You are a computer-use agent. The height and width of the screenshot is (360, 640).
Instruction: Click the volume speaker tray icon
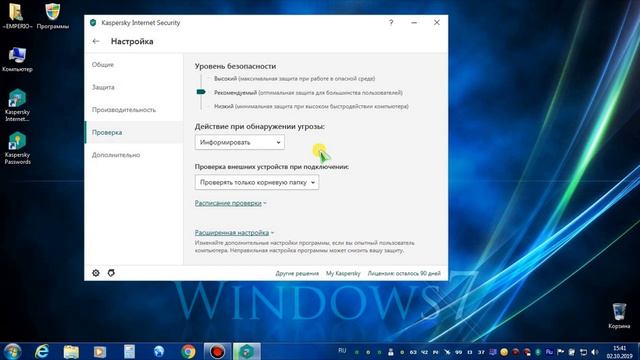coord(595,352)
